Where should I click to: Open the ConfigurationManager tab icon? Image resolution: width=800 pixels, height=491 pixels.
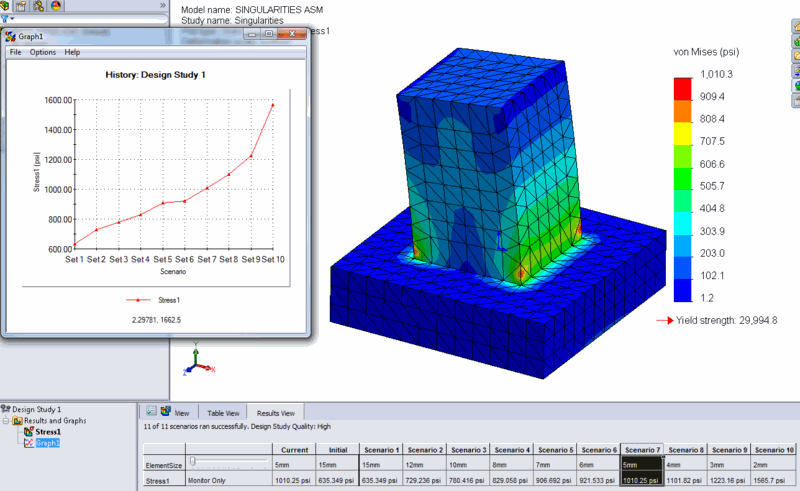click(x=37, y=6)
